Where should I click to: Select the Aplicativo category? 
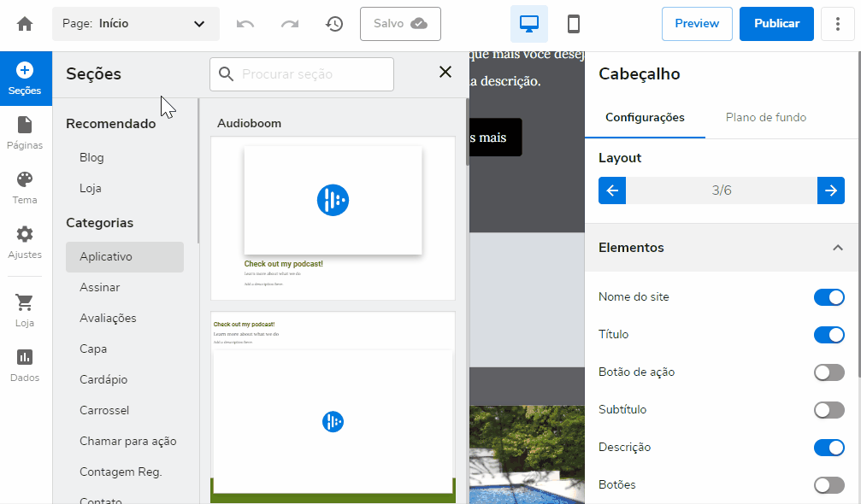point(125,256)
